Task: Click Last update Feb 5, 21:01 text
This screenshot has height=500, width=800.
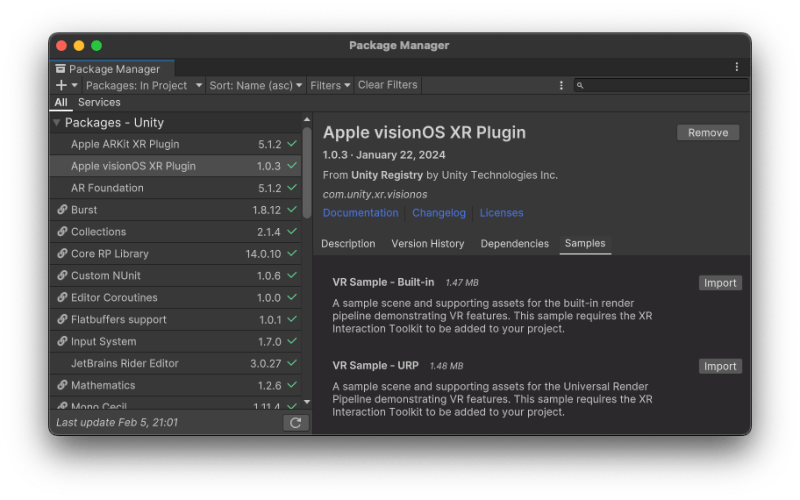Action: tap(117, 422)
